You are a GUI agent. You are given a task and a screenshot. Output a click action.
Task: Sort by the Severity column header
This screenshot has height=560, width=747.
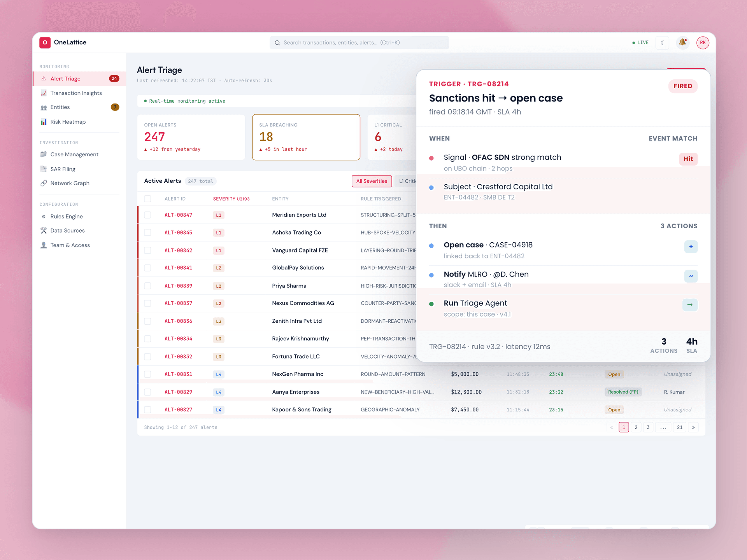pyautogui.click(x=231, y=199)
